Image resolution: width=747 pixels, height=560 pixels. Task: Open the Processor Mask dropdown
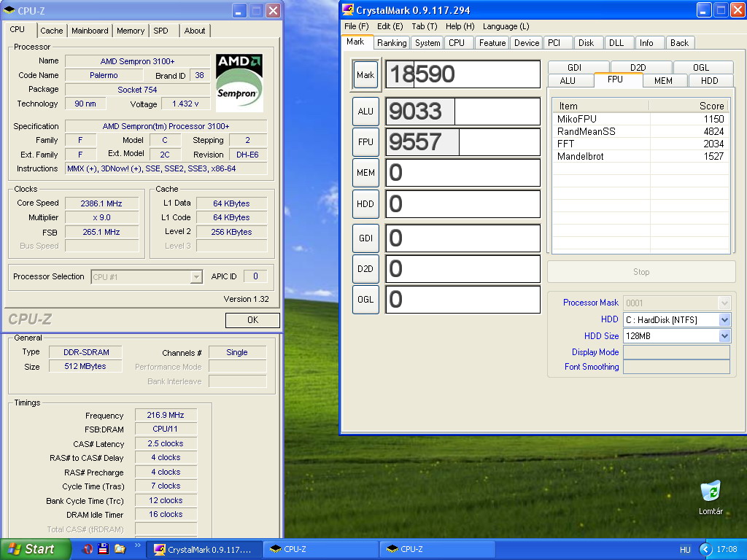676,303
